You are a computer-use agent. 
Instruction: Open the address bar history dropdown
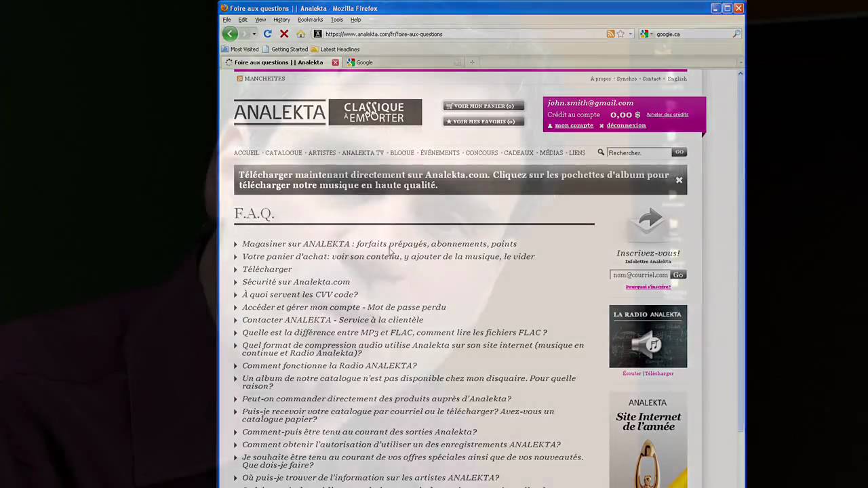pyautogui.click(x=630, y=34)
